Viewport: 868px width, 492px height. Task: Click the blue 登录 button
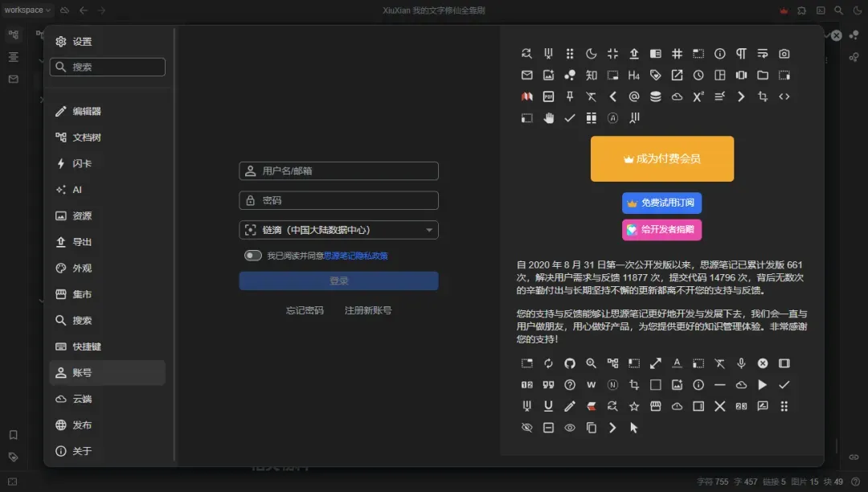coord(339,281)
